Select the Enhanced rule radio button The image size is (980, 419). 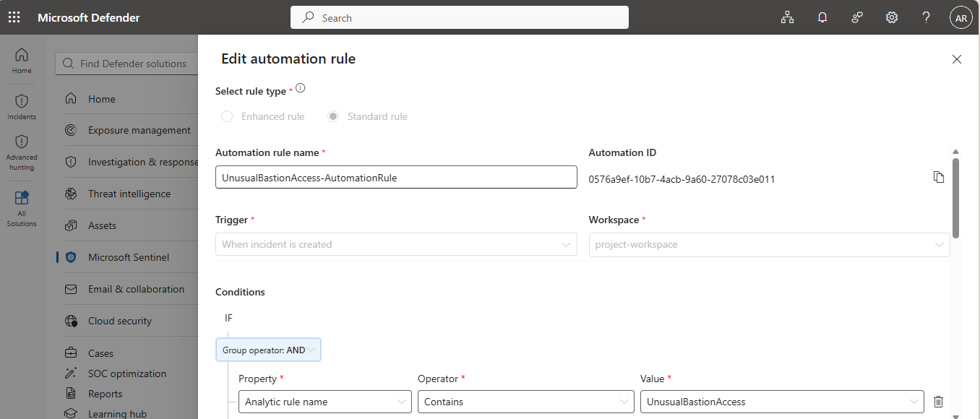(x=227, y=116)
